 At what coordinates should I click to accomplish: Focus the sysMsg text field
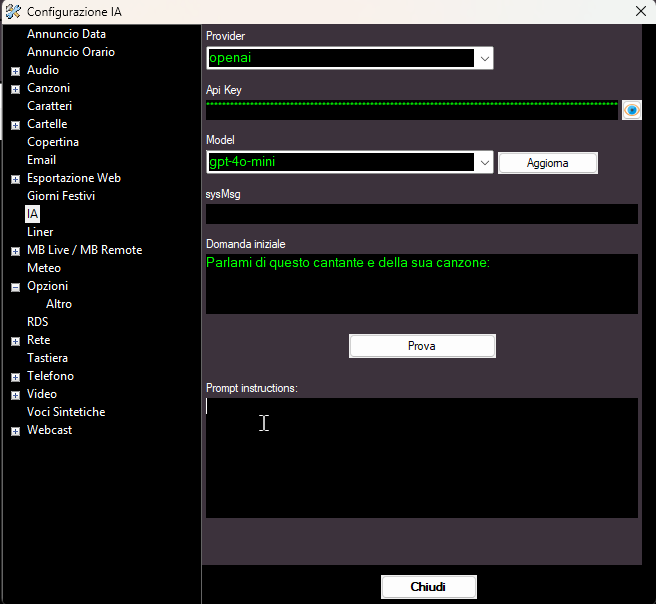[422, 214]
